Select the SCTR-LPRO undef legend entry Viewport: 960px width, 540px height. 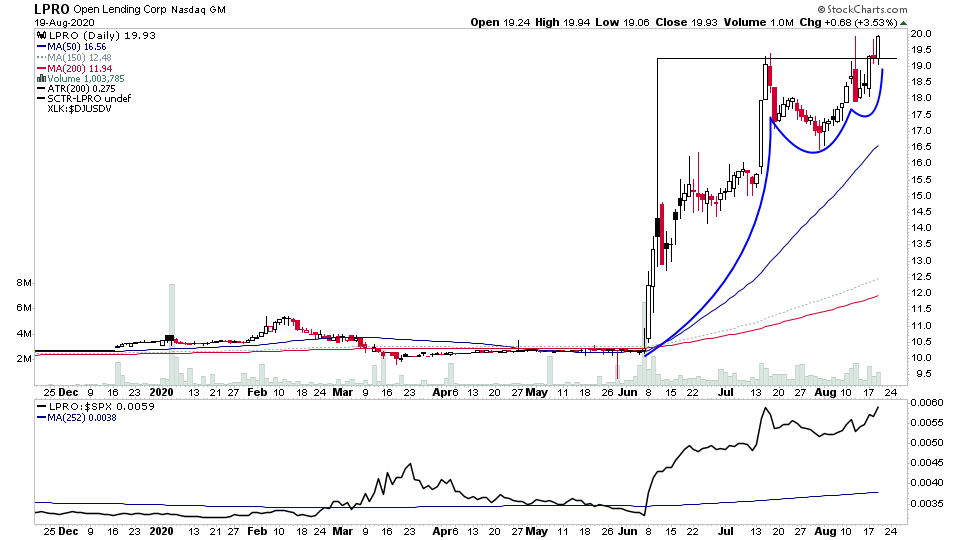(x=89, y=99)
